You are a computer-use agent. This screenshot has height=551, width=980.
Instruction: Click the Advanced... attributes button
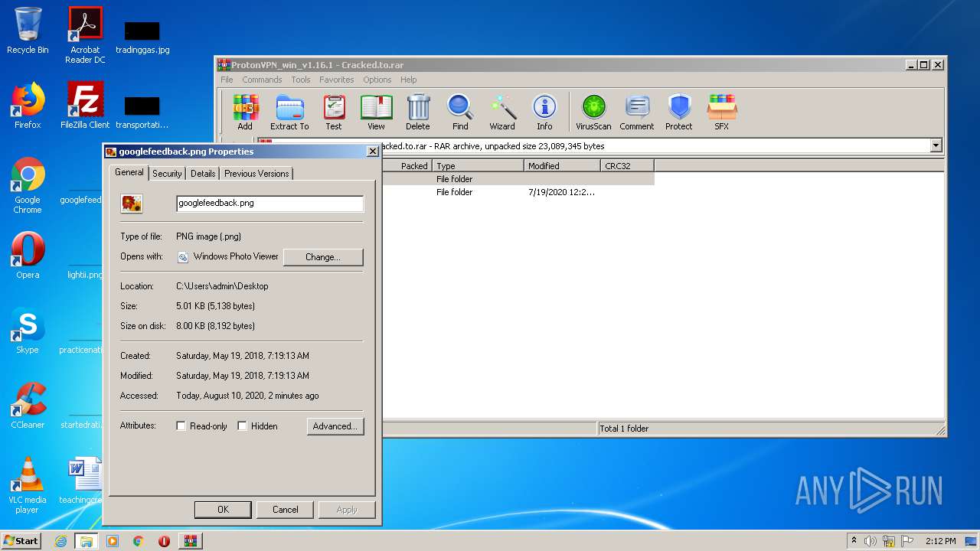(335, 426)
